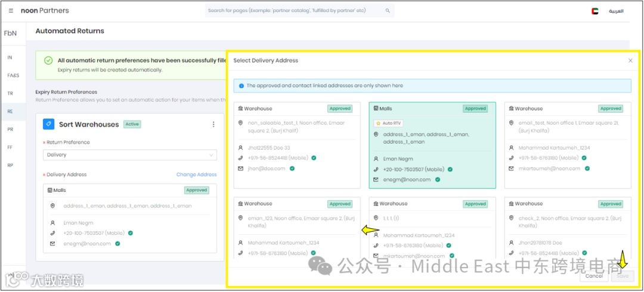The width and height of the screenshot is (644, 292).
Task: Expand the Return Preference Delivery dropdown
Action: tap(130, 155)
